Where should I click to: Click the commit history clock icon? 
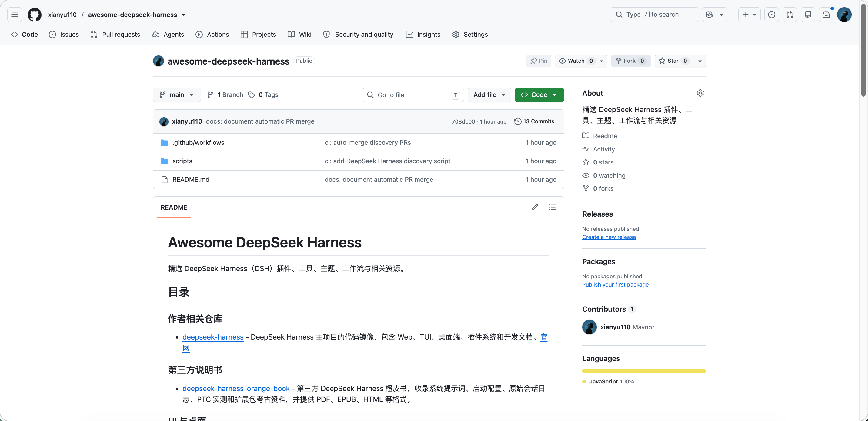(518, 121)
